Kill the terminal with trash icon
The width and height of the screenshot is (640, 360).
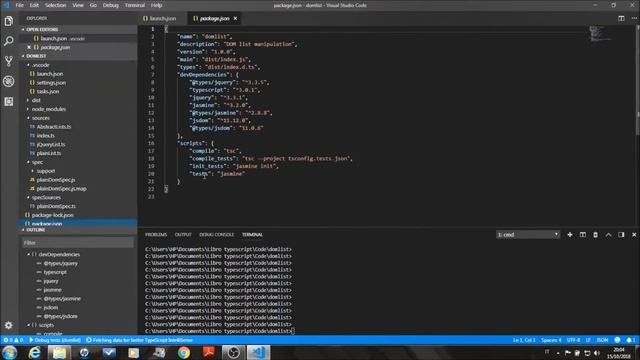coord(596,235)
